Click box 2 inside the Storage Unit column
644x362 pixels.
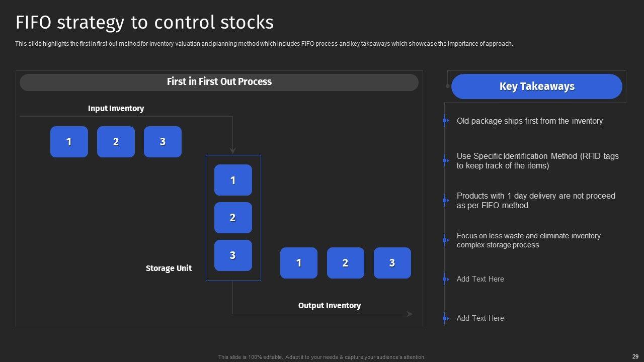tap(233, 218)
